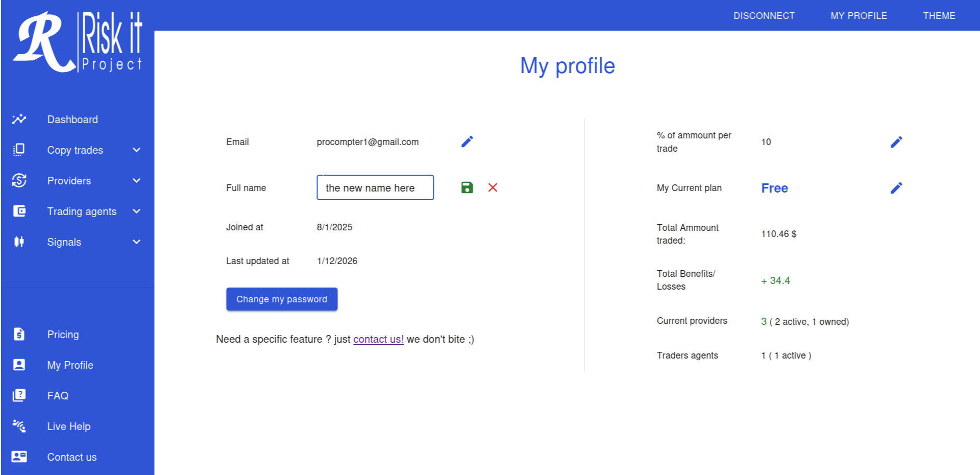980x475 pixels.
Task: Cancel full name editing with red X
Action: point(493,187)
